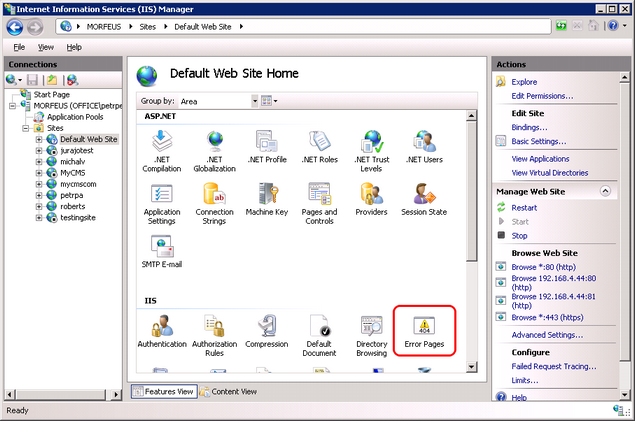The image size is (635, 421).
Task: Open the help question mark dropdown
Action: (625, 26)
